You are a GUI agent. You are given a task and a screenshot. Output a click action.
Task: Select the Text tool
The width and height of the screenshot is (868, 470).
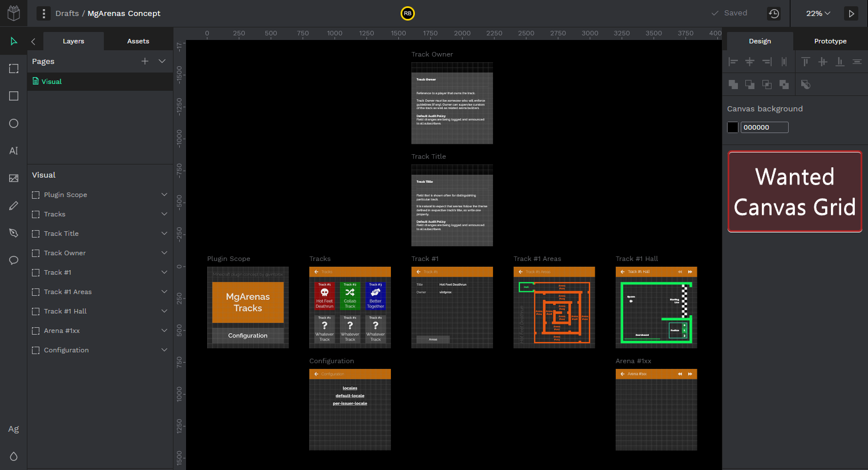(13, 151)
